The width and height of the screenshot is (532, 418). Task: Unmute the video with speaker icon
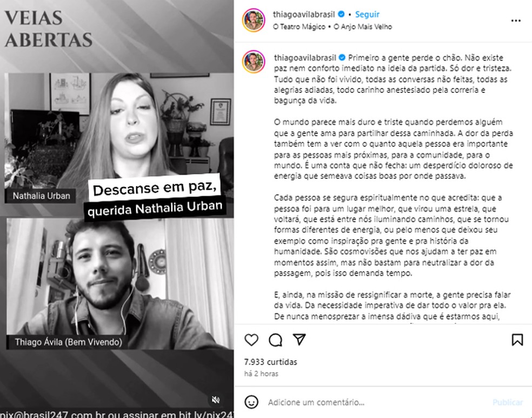pos(216,400)
